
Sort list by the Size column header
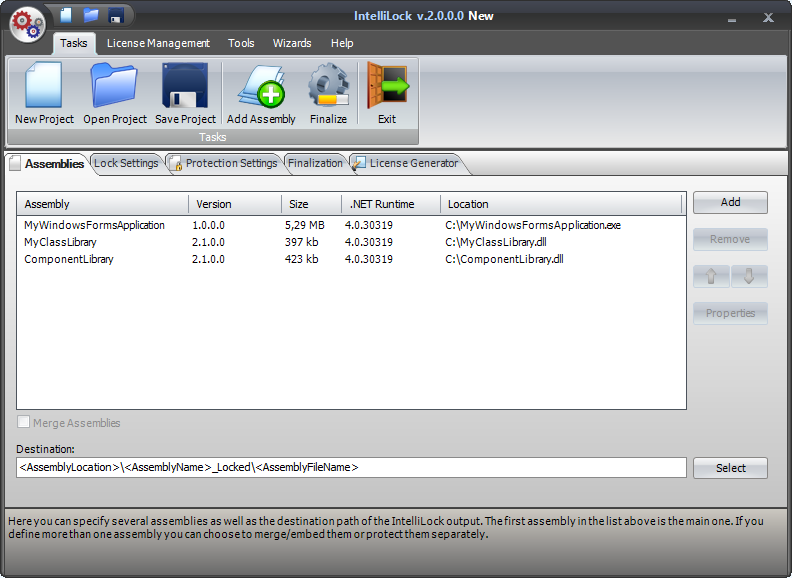tap(311, 204)
